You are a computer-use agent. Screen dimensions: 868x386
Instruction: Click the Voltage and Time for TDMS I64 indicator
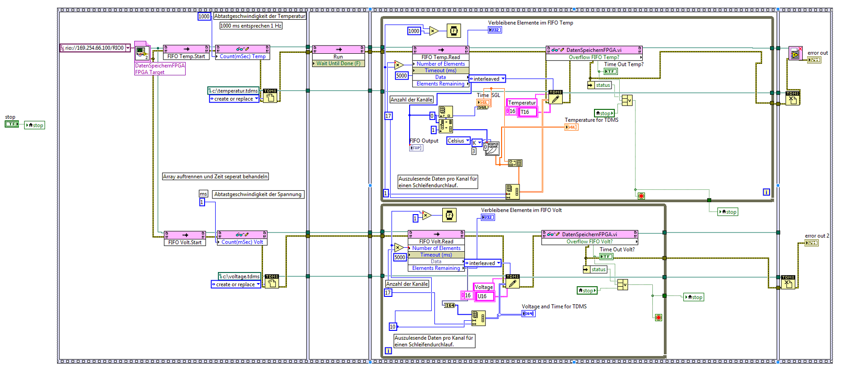(x=528, y=313)
